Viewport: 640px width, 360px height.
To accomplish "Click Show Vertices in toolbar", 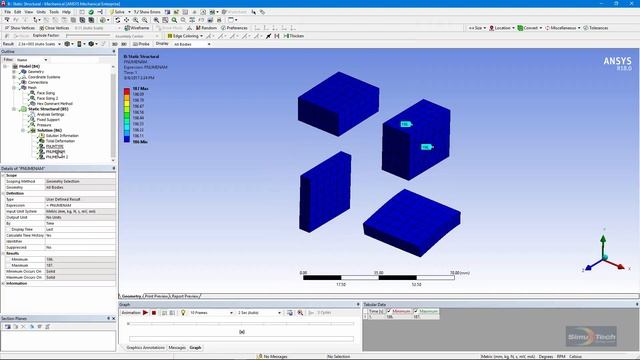I will (20, 28).
